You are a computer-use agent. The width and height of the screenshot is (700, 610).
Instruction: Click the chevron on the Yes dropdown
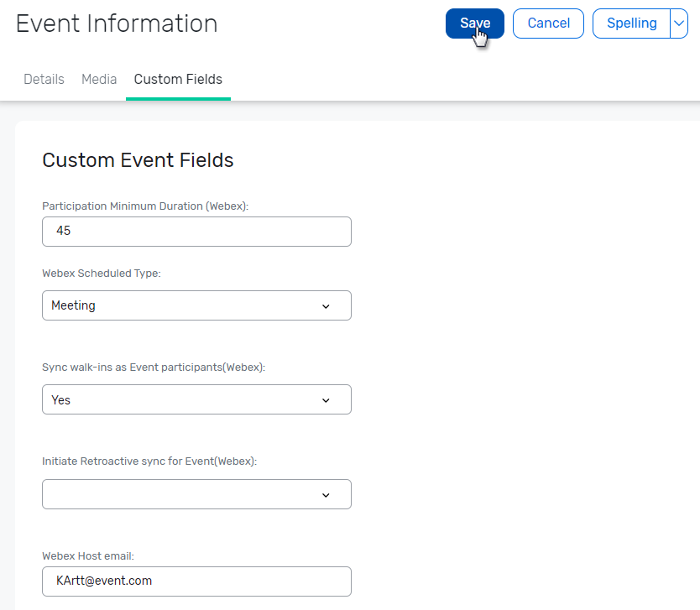click(x=326, y=399)
